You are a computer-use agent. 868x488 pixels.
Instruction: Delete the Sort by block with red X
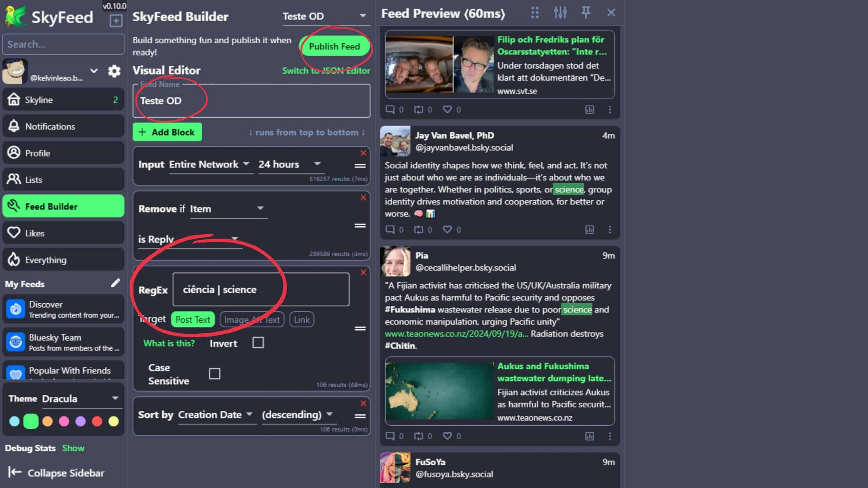[363, 403]
